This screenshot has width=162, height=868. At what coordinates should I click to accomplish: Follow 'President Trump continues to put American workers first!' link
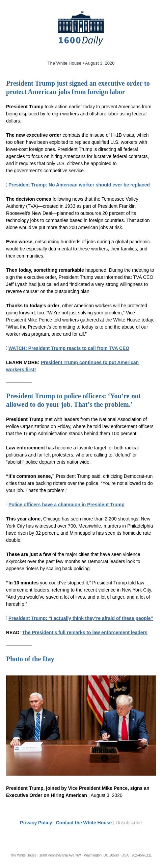click(72, 366)
